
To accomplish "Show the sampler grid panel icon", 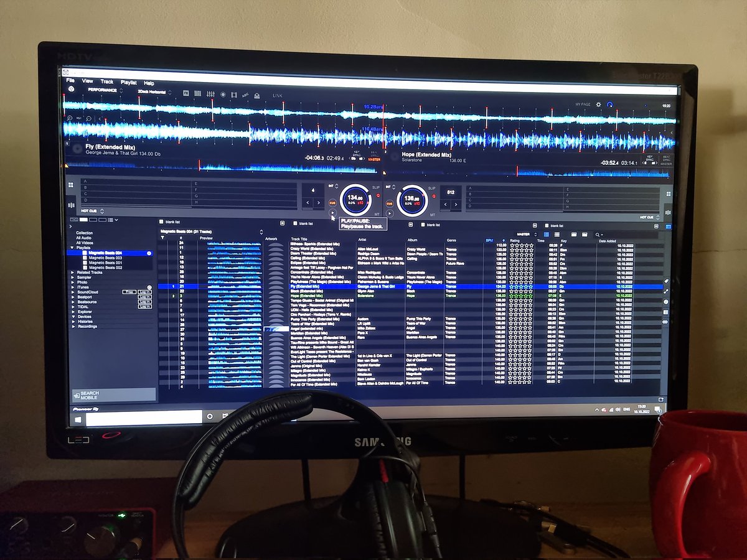I will point(198,93).
